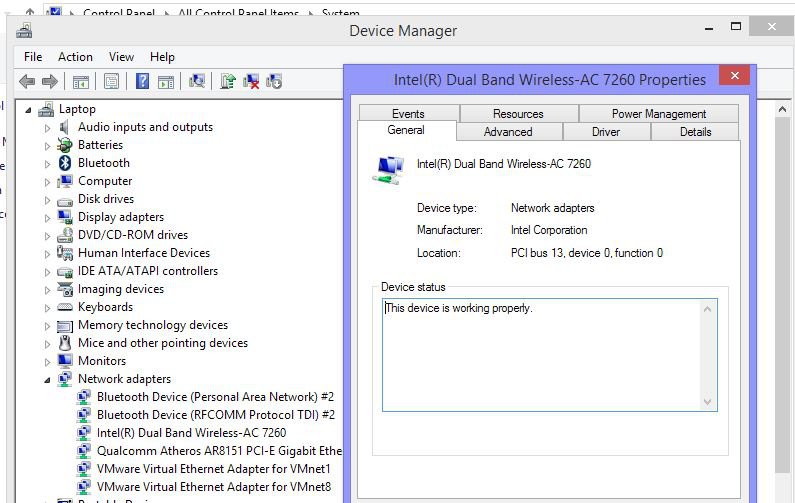The image size is (795, 503).
Task: Expand the Batteries node
Action: 47,146
